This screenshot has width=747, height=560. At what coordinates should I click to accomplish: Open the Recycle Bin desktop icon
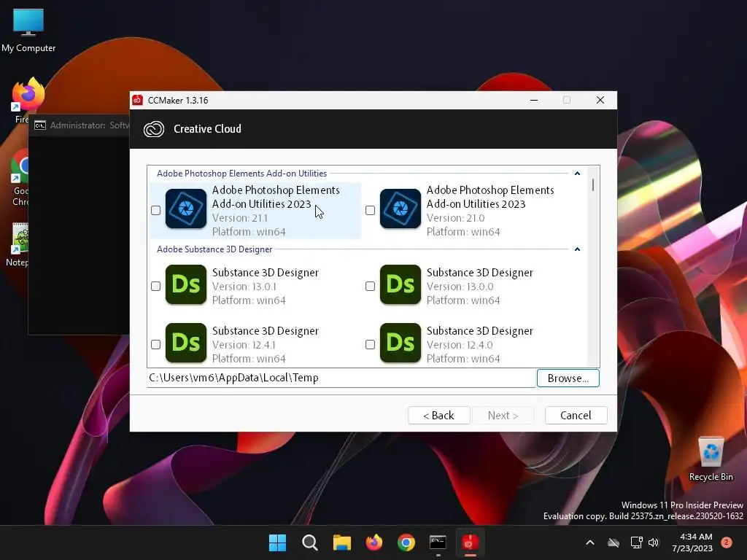coord(711,459)
